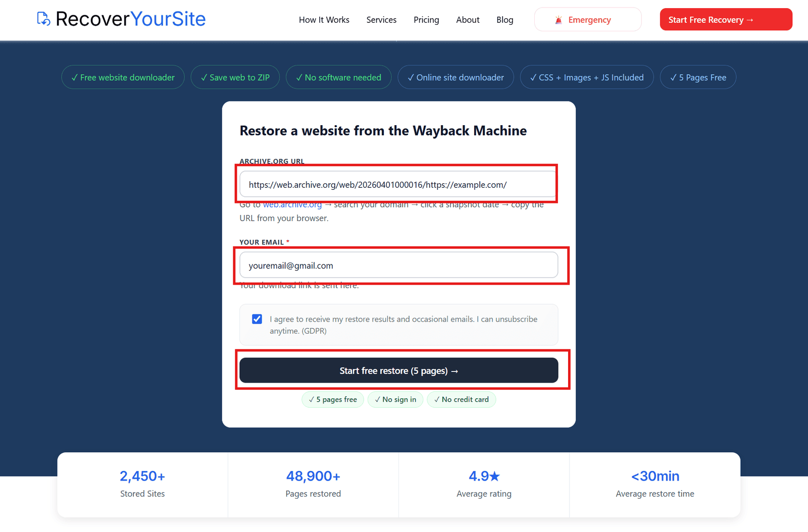The height and width of the screenshot is (532, 808).
Task: Select the CSS + Images + JS Included pill
Action: click(x=587, y=77)
